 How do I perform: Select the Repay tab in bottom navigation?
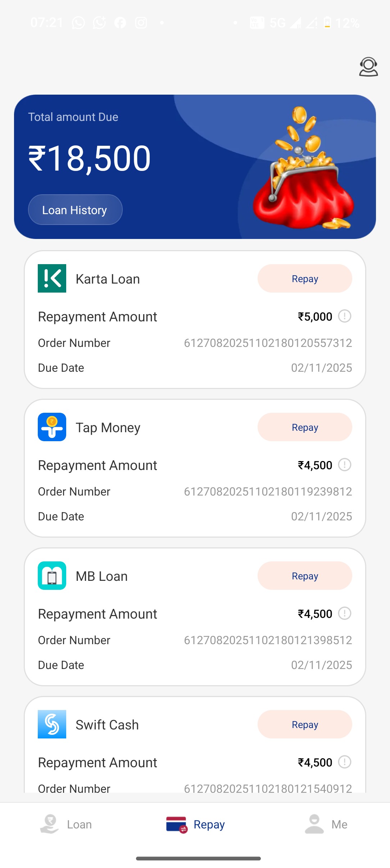pyautogui.click(x=196, y=824)
